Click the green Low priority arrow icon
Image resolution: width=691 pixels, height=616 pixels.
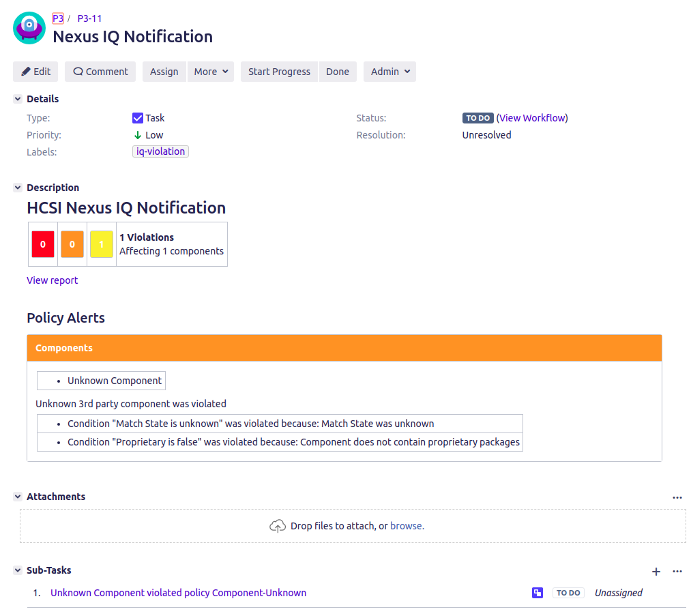136,135
